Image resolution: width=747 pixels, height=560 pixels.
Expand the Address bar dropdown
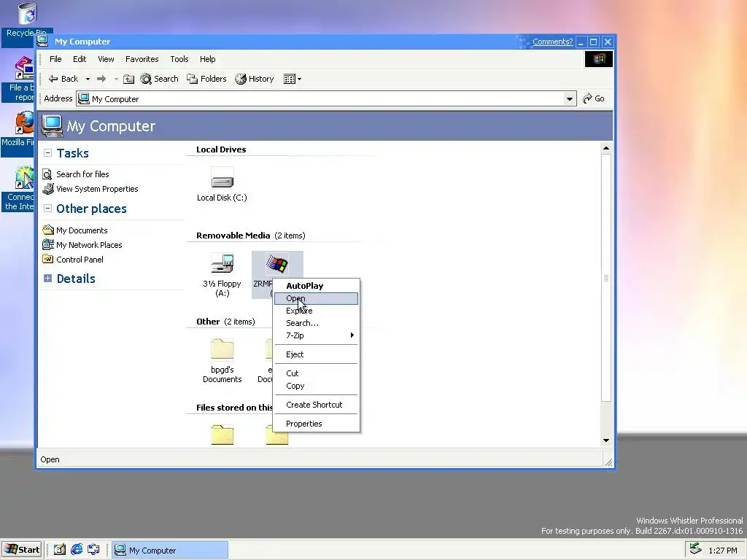click(569, 99)
